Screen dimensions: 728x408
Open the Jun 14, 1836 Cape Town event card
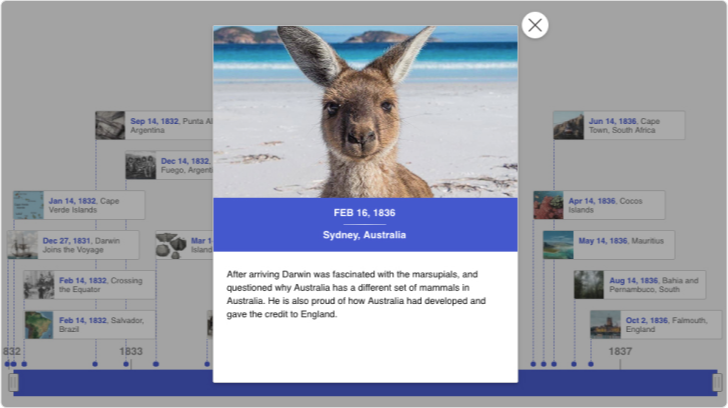coord(619,125)
